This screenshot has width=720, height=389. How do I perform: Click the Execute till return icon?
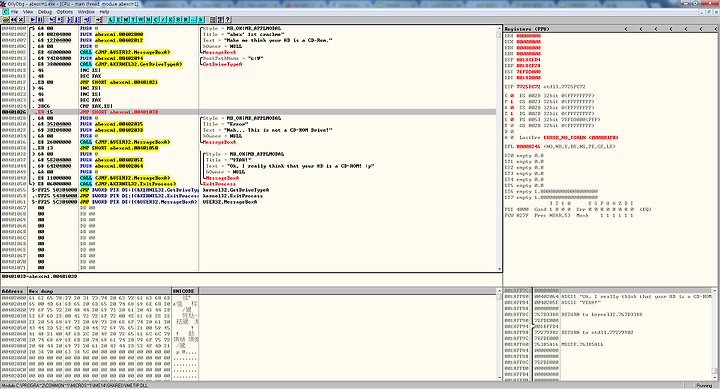click(87, 20)
